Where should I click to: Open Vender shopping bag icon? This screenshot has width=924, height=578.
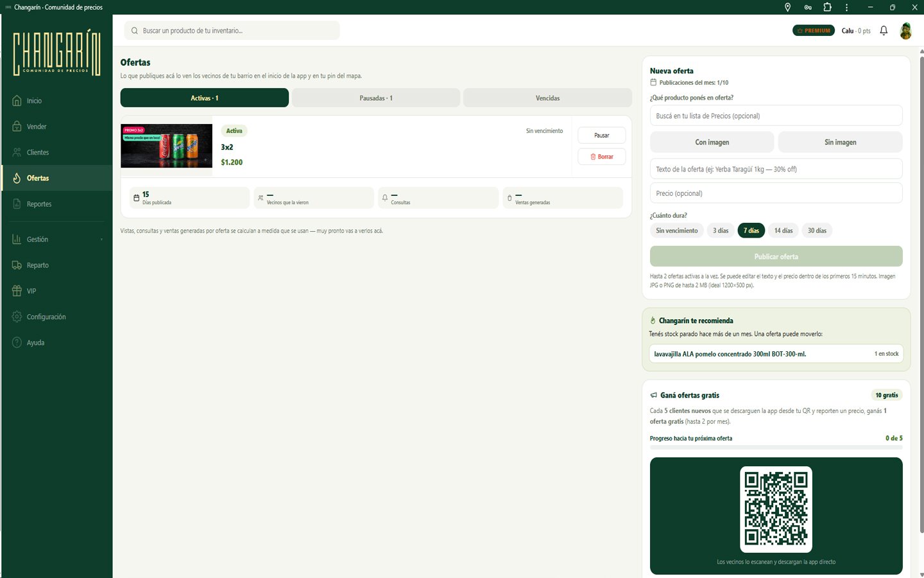[17, 127]
